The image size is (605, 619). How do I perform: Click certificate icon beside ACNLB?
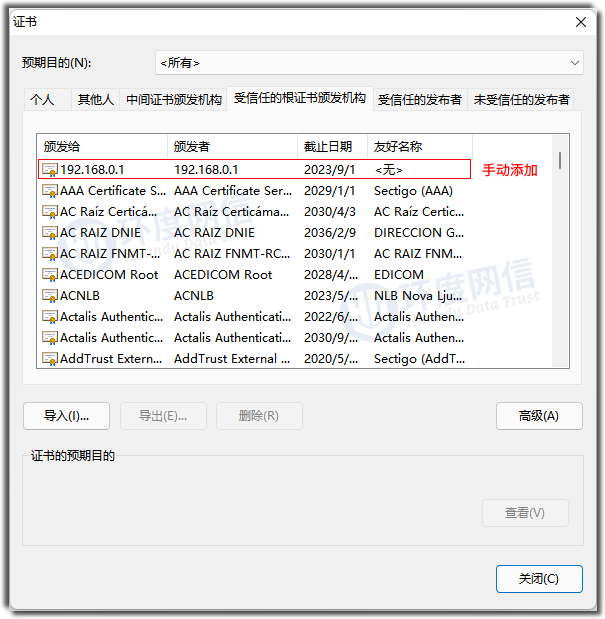pos(50,296)
